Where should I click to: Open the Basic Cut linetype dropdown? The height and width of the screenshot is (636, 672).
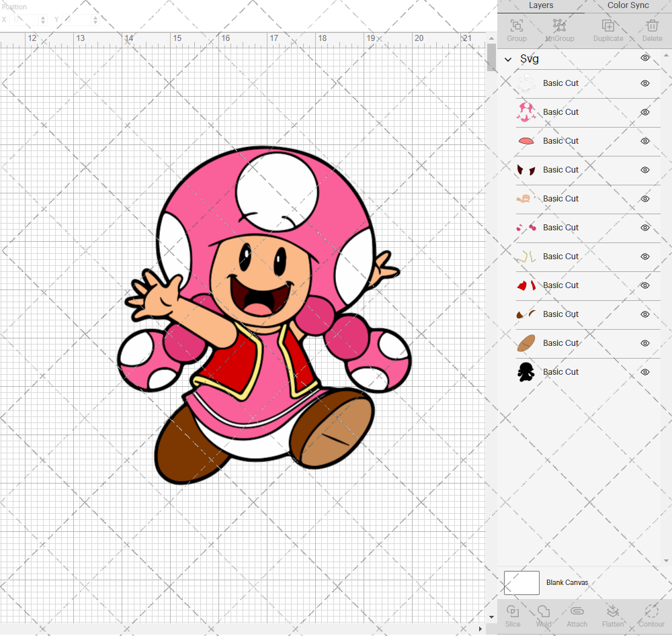click(560, 83)
